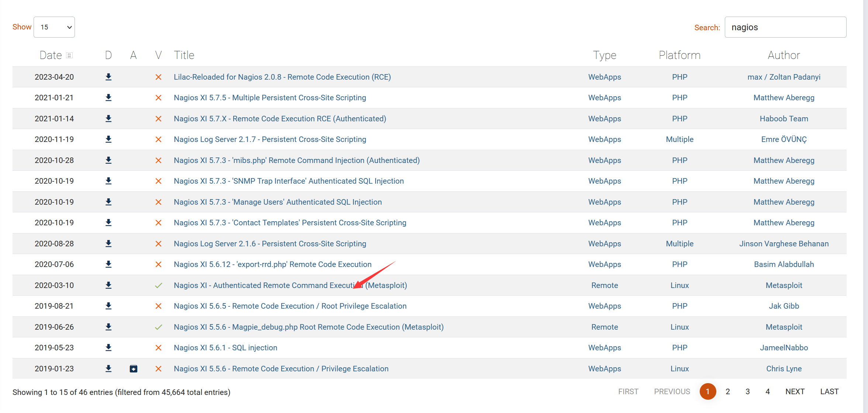
Task: Click the NEXT pagination button
Action: [795, 392]
